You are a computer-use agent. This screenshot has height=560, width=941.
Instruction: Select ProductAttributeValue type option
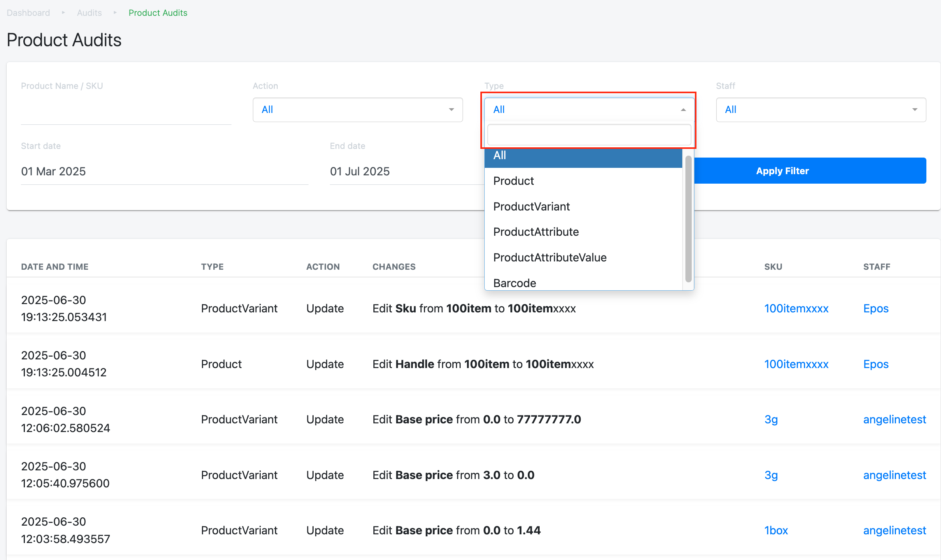550,257
